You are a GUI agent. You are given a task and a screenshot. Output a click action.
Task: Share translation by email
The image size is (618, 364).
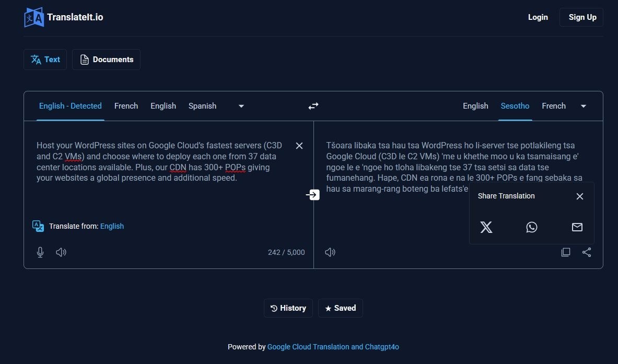[x=577, y=227]
